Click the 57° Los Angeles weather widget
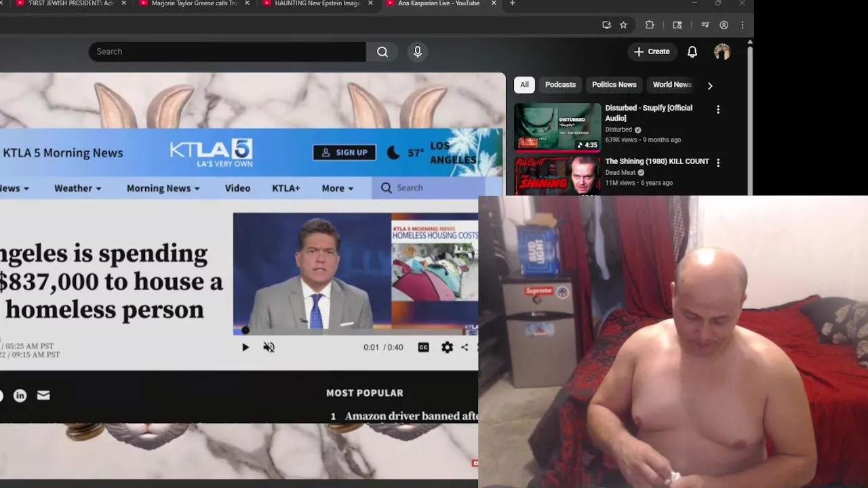This screenshot has width=868, height=488. 431,152
